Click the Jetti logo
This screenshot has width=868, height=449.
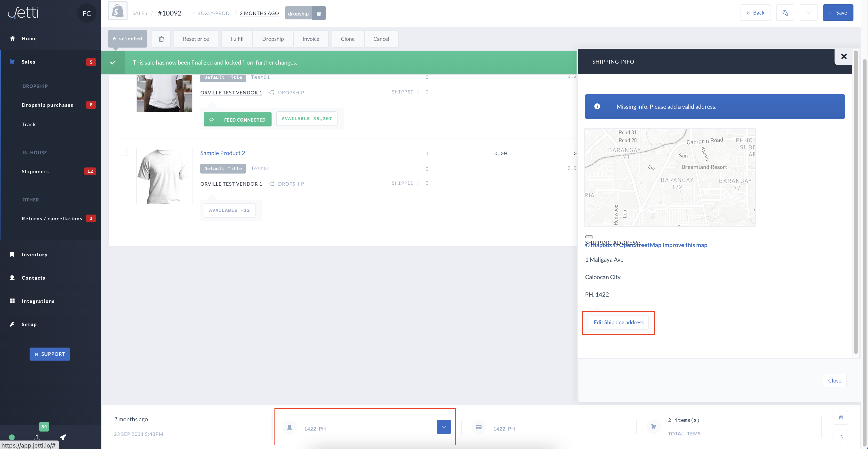23,12
